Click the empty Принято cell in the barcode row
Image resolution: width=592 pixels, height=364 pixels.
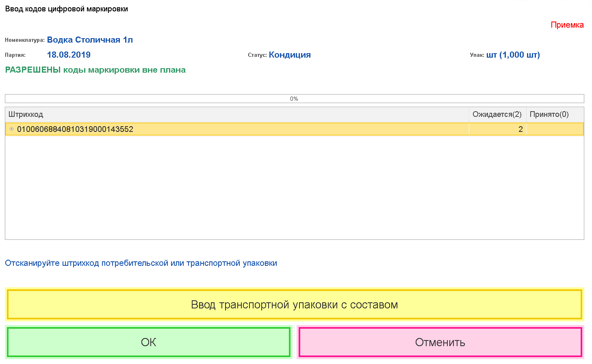click(x=555, y=129)
